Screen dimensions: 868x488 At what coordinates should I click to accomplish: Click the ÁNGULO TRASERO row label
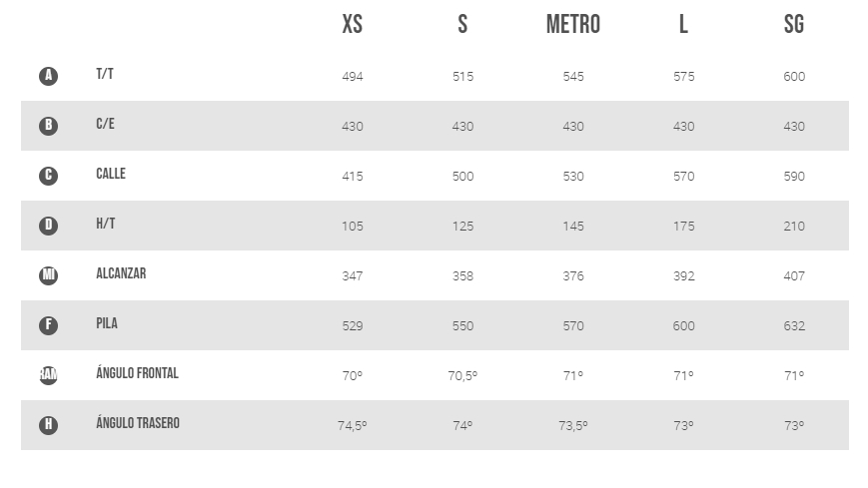click(138, 422)
